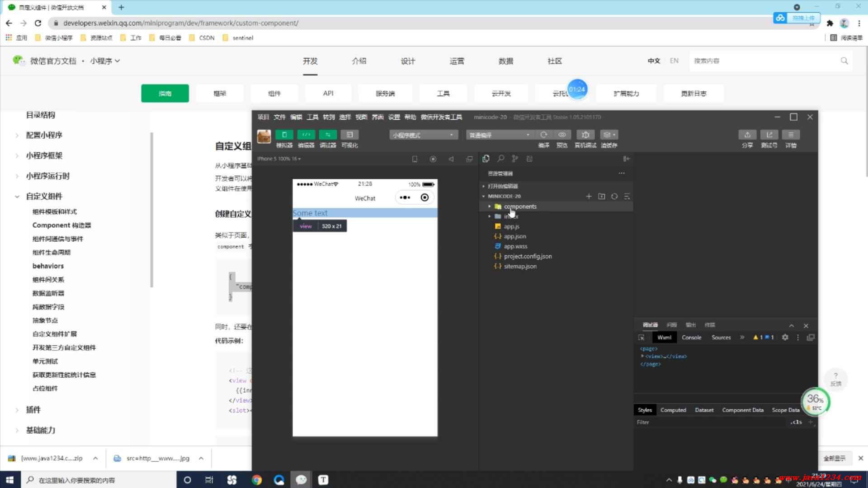Image resolution: width=868 pixels, height=488 pixels.
Task: Switch to the Wxml debugger tab
Action: point(664,338)
